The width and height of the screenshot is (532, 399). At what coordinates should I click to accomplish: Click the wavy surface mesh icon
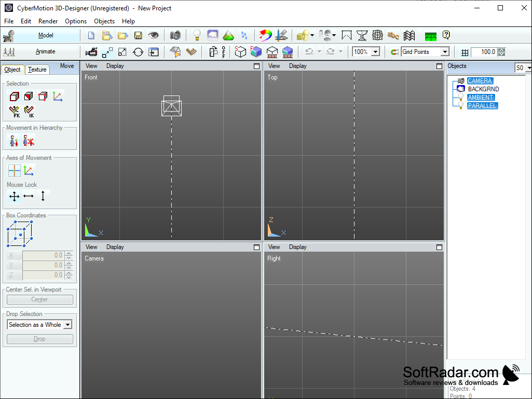409,35
